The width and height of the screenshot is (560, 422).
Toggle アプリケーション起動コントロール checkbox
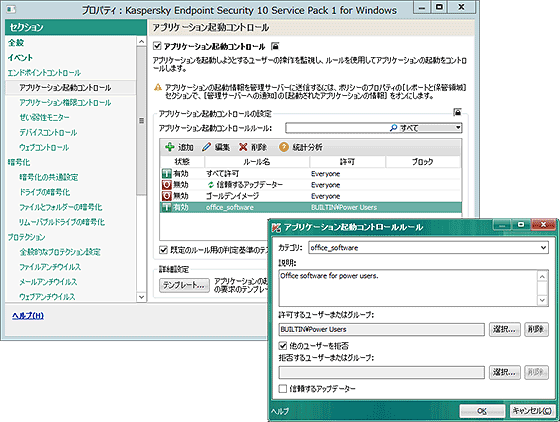tap(157, 46)
